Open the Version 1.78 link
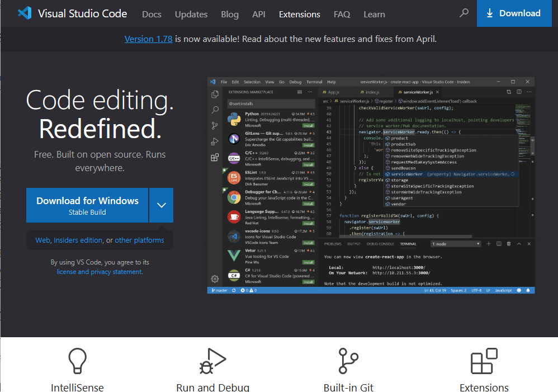The width and height of the screenshot is (558, 392). [148, 39]
